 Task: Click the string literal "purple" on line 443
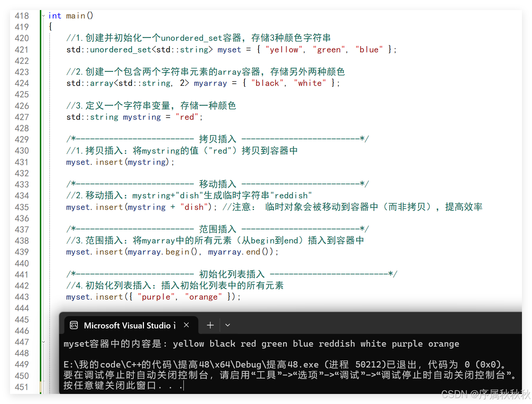tap(156, 297)
